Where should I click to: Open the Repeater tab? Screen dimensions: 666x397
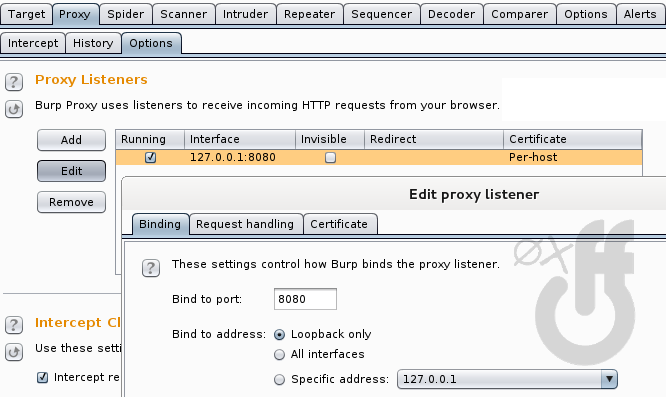tap(310, 14)
